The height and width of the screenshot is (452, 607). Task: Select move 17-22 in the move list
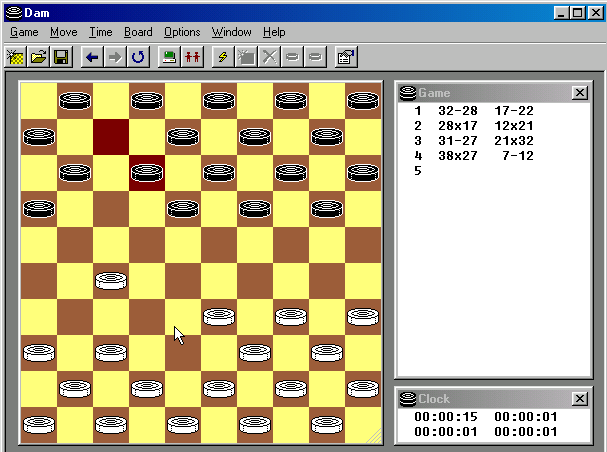[x=514, y=111]
